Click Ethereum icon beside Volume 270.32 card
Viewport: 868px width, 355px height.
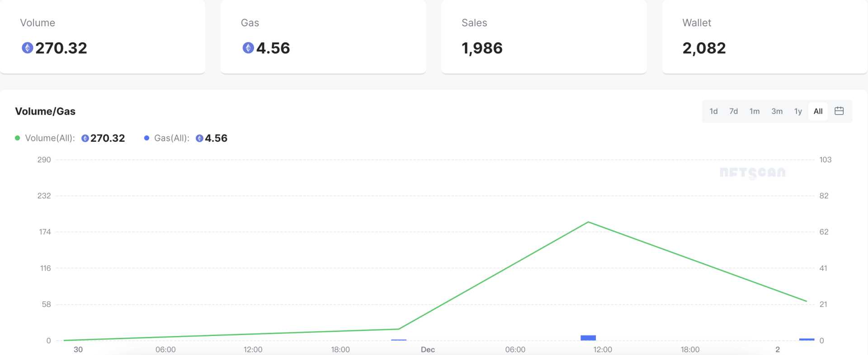[x=28, y=48]
